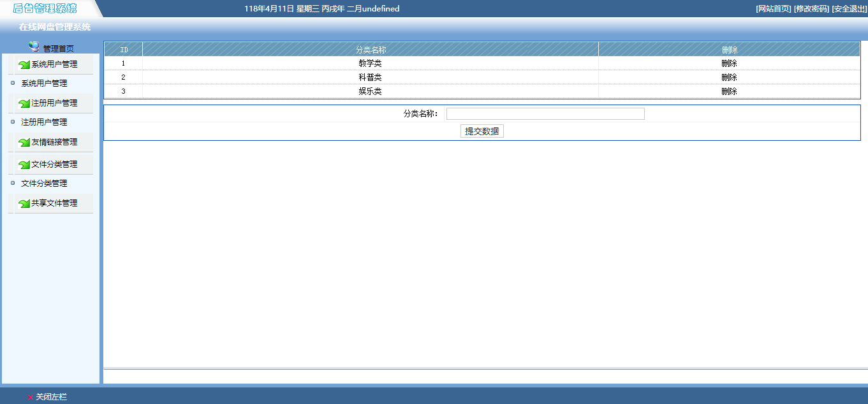Click the date text 118年4月11日 星期三
Image resolution: width=868 pixels, height=404 pixels.
click(282, 9)
